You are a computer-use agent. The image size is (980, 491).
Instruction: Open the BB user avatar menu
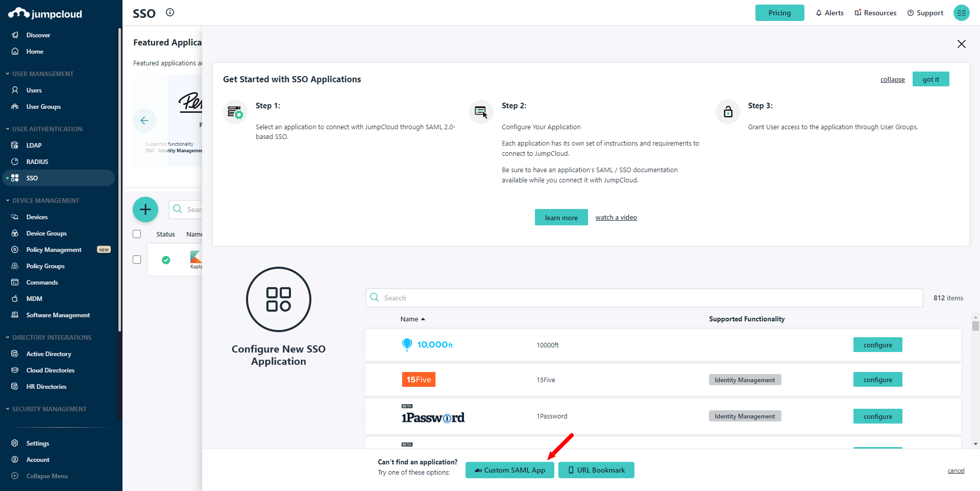pyautogui.click(x=961, y=13)
